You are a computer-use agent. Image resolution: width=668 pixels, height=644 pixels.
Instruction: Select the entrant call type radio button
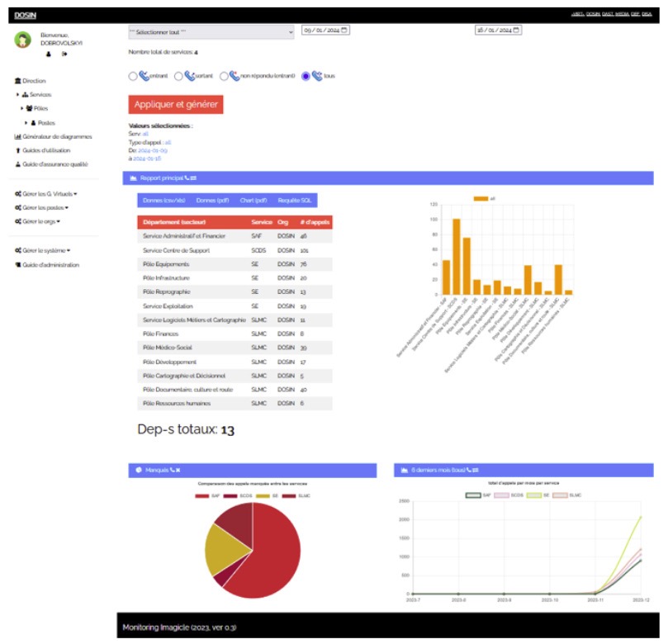click(x=133, y=76)
